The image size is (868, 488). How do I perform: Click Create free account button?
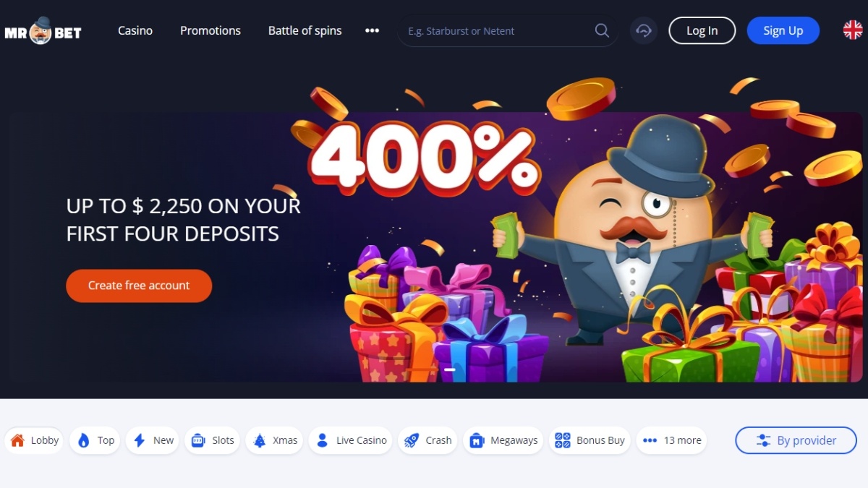coord(139,286)
